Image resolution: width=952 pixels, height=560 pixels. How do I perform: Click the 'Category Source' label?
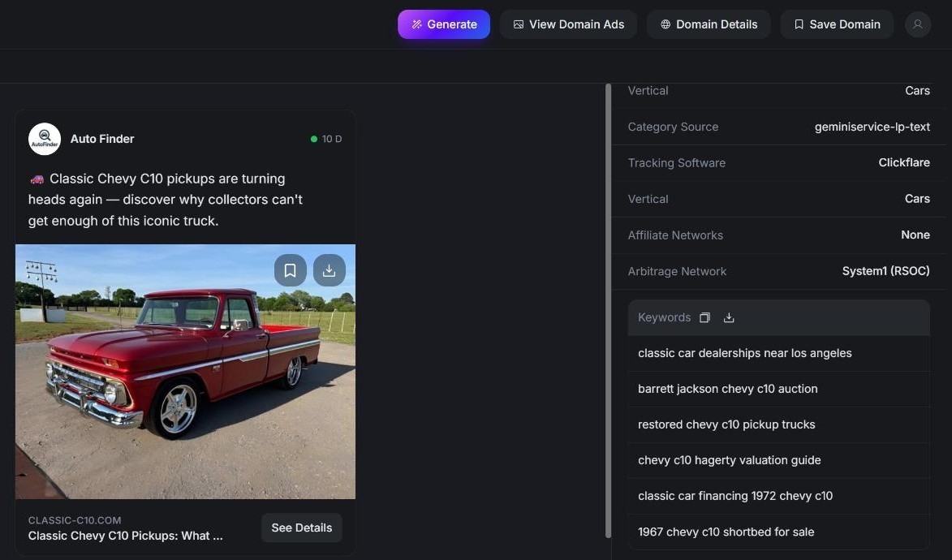coord(673,127)
